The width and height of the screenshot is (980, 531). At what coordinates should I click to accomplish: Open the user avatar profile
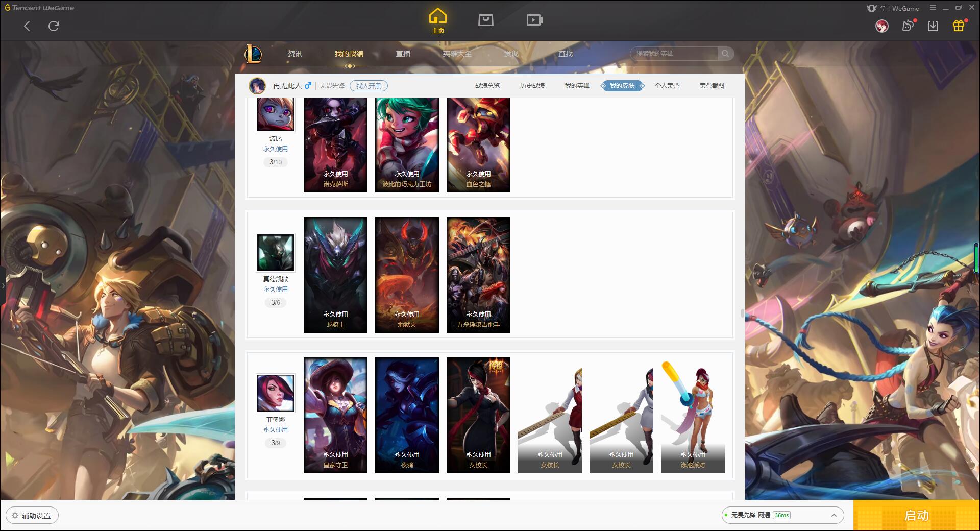tap(881, 26)
